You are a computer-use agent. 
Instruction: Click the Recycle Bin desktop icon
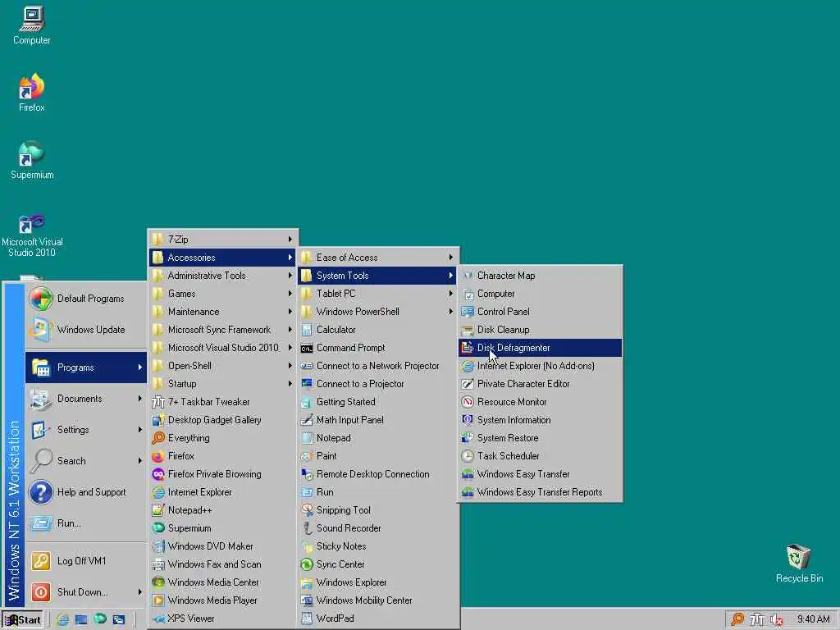(x=799, y=563)
